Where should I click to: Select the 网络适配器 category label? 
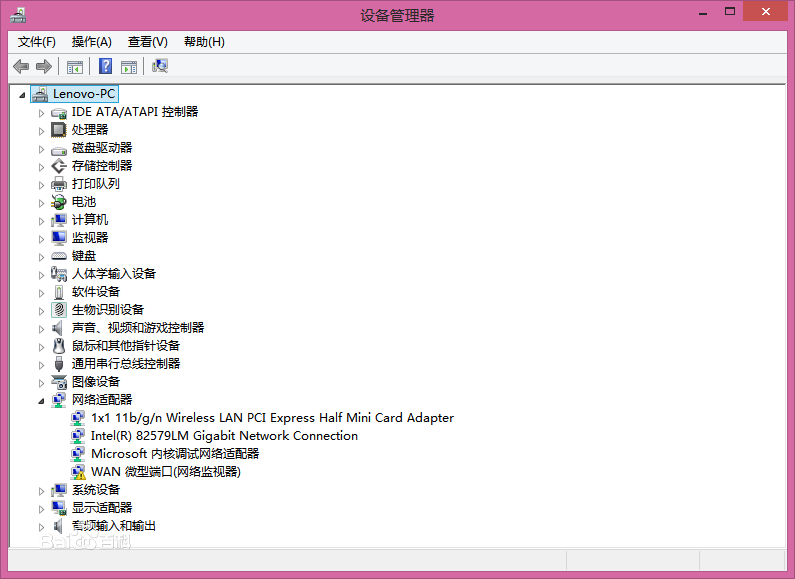102,400
